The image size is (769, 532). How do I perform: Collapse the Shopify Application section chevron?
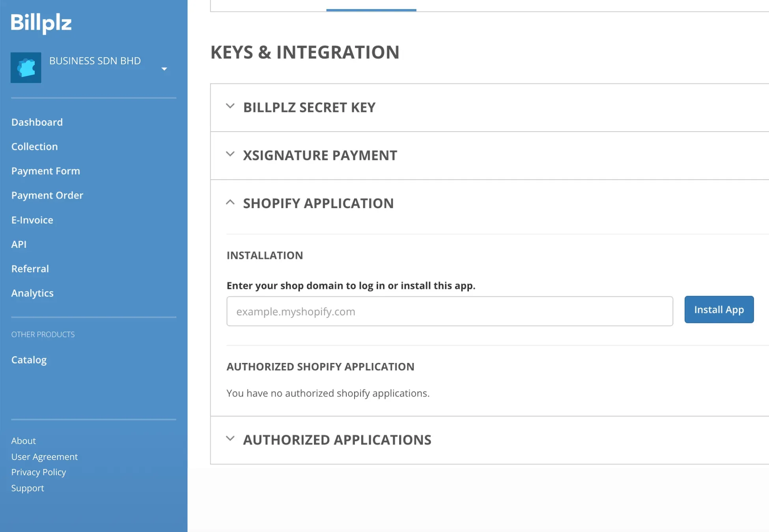pyautogui.click(x=230, y=202)
